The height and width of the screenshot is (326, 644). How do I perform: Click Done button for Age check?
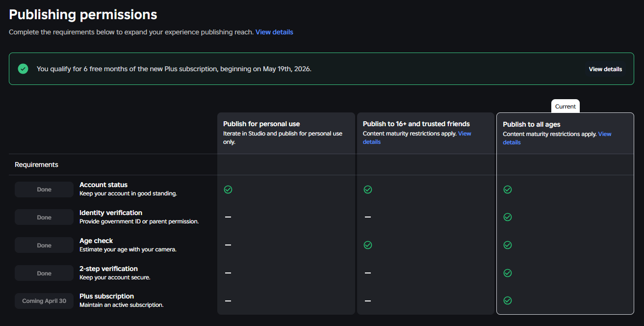click(44, 245)
